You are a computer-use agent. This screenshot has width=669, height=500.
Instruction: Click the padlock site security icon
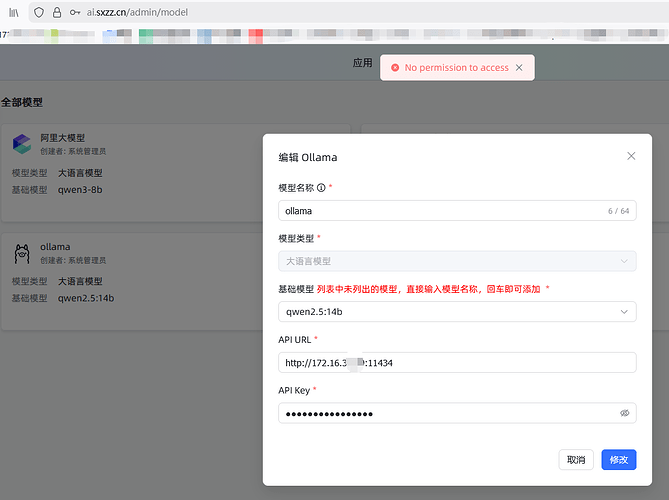tap(57, 12)
